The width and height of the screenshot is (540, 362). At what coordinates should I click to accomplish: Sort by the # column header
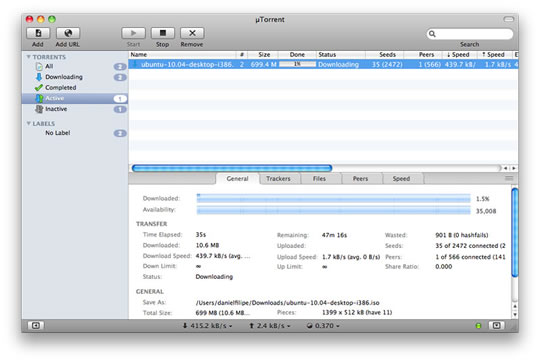[242, 54]
